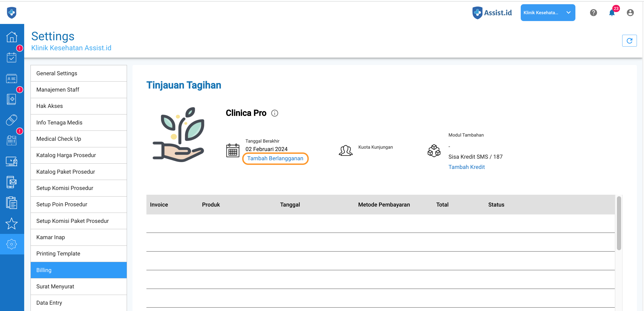This screenshot has width=644, height=311.
Task: Open the home dashboard sidebar icon
Action: tap(12, 37)
